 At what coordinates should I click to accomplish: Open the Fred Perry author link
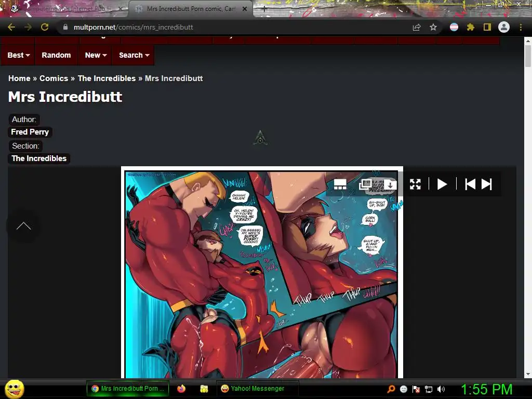click(x=30, y=132)
